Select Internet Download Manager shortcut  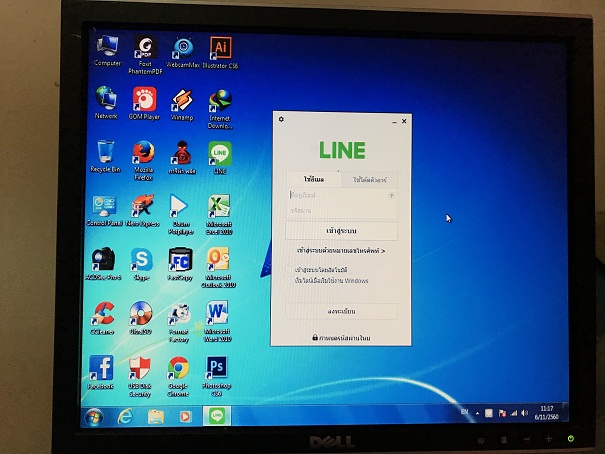coord(220,110)
